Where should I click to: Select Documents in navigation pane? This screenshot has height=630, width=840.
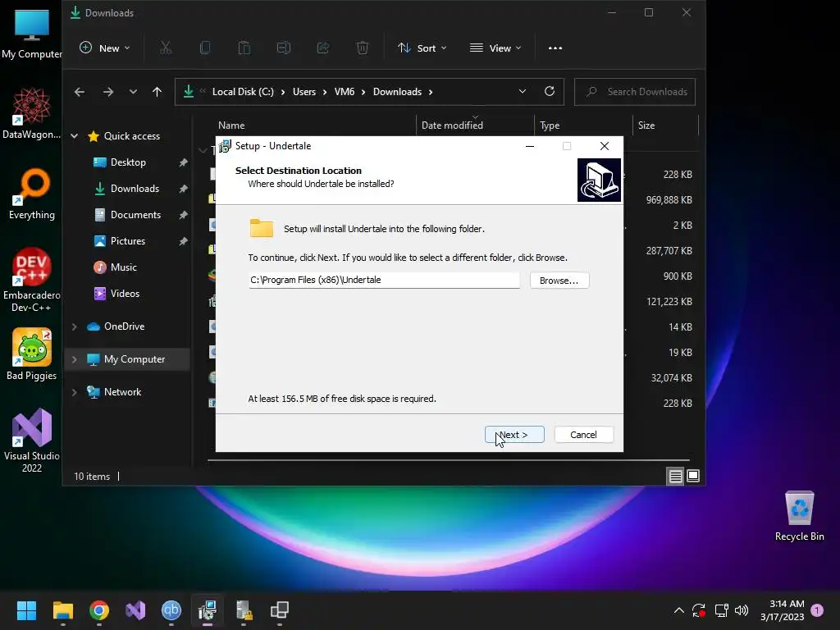pyautogui.click(x=135, y=215)
